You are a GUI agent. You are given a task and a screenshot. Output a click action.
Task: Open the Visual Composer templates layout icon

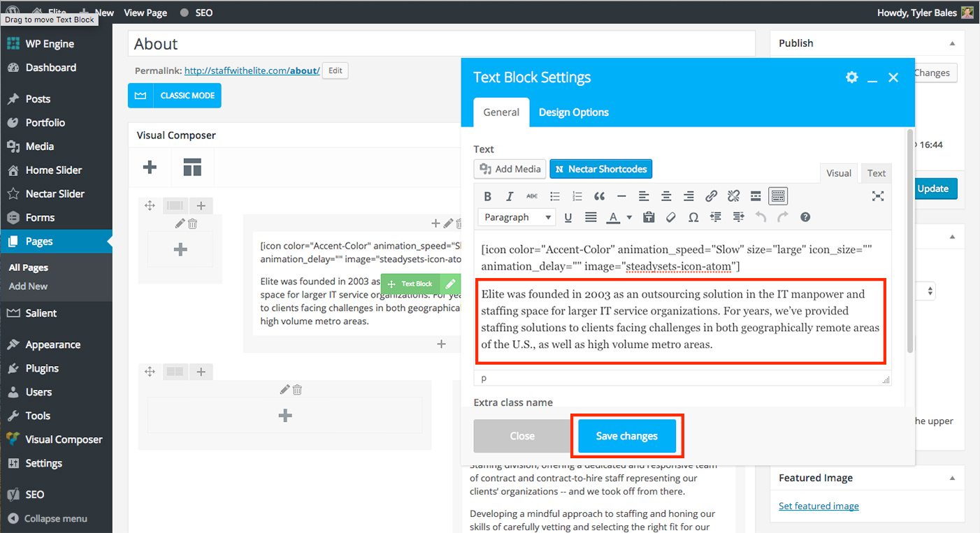[192, 168]
